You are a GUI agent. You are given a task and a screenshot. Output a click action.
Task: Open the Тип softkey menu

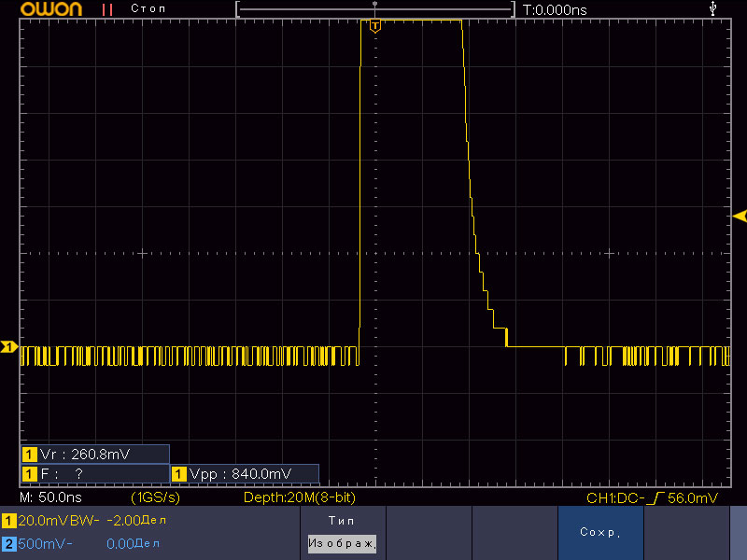[x=342, y=519]
